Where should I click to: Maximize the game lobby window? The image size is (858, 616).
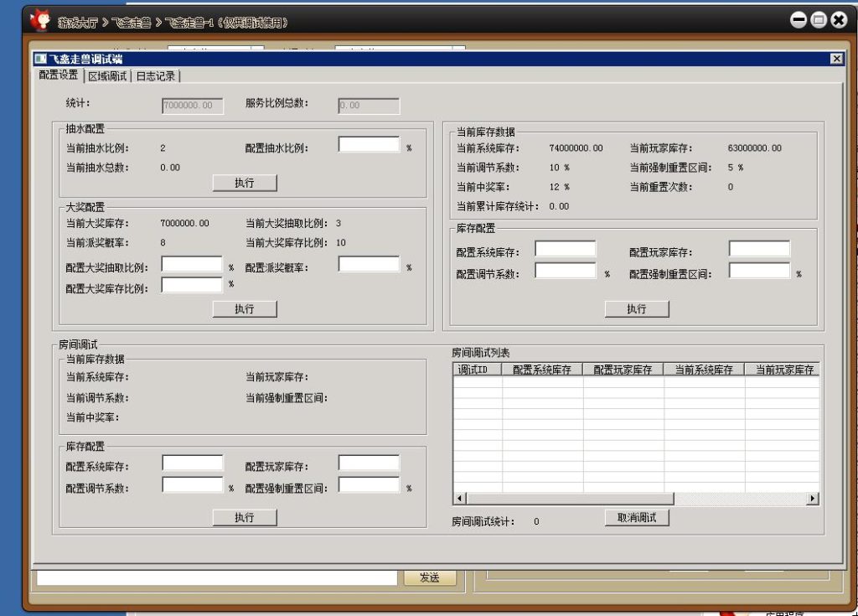click(819, 20)
